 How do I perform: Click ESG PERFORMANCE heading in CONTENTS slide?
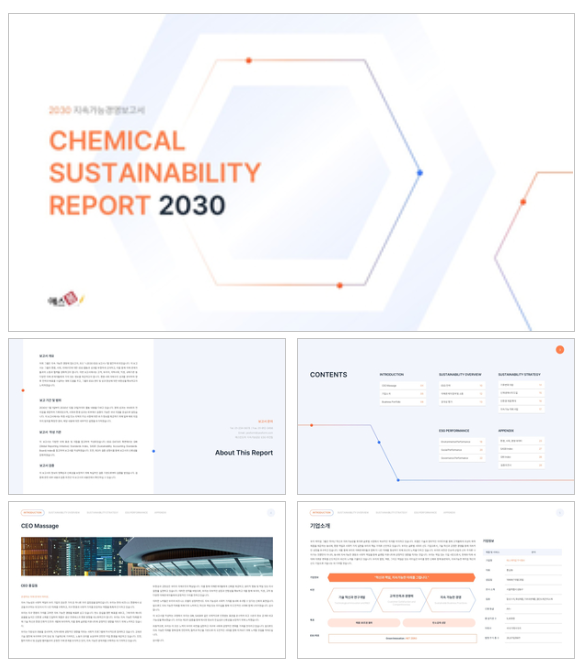click(x=454, y=430)
